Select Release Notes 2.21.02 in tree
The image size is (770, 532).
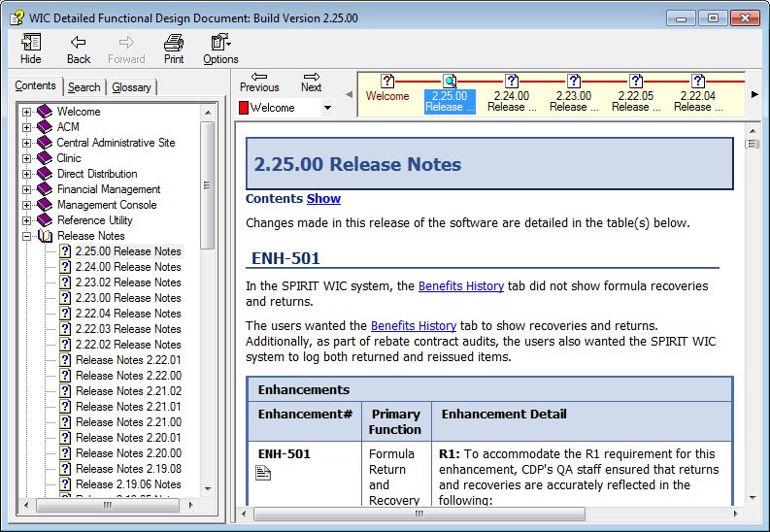129,391
